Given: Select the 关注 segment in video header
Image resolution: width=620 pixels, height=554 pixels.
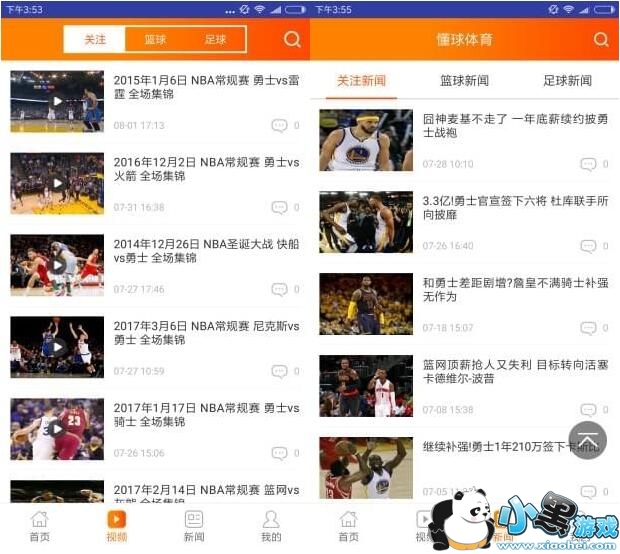Looking at the screenshot, I should click(95, 39).
